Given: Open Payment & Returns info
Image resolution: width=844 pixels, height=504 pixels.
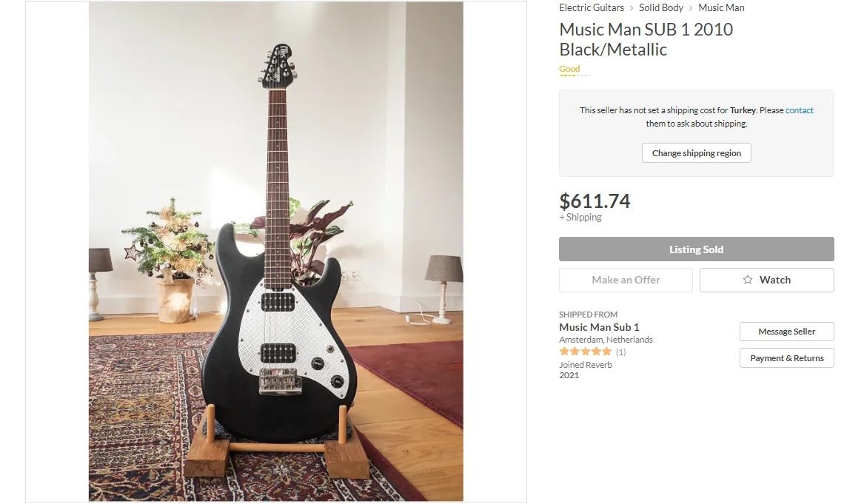Looking at the screenshot, I should 786,358.
